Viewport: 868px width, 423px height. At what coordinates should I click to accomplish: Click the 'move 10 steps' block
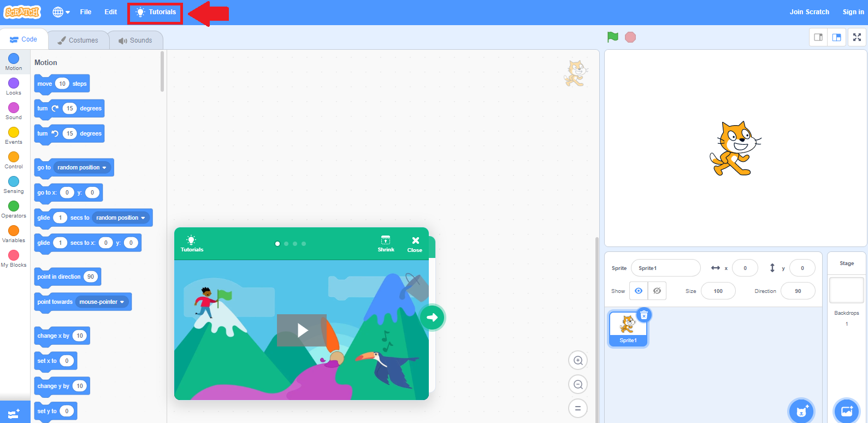(62, 84)
